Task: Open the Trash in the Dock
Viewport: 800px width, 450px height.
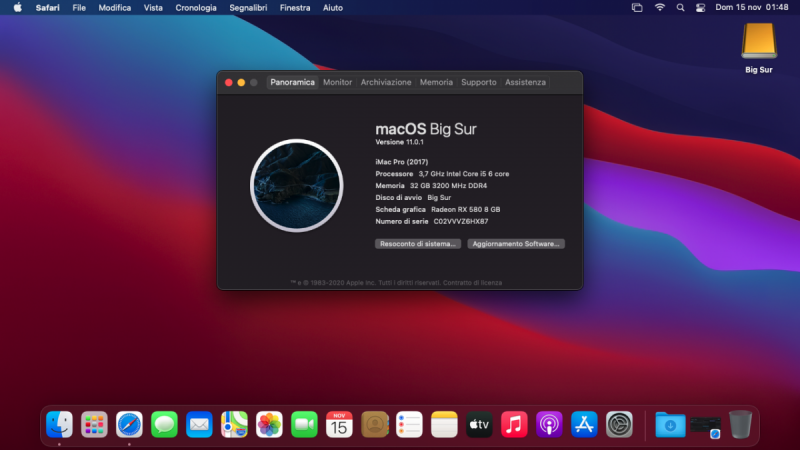Action: pyautogui.click(x=740, y=424)
